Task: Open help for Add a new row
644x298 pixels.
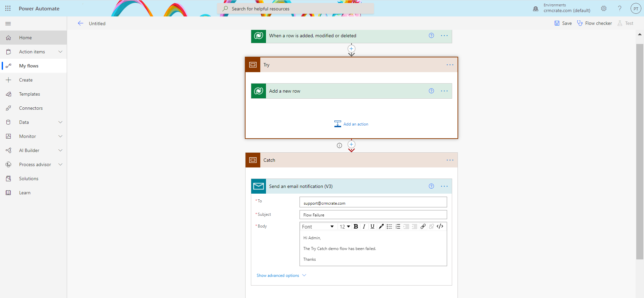Action: pos(431,91)
